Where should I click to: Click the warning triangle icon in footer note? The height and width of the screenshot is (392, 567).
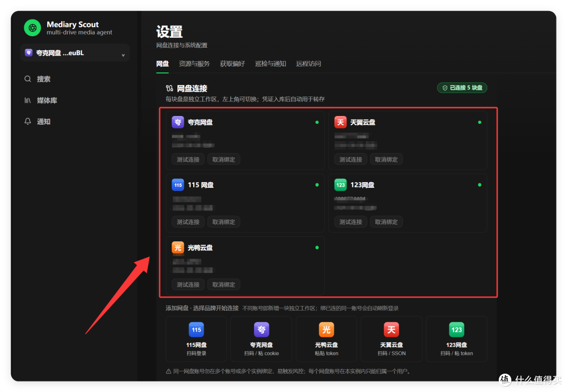click(x=169, y=371)
